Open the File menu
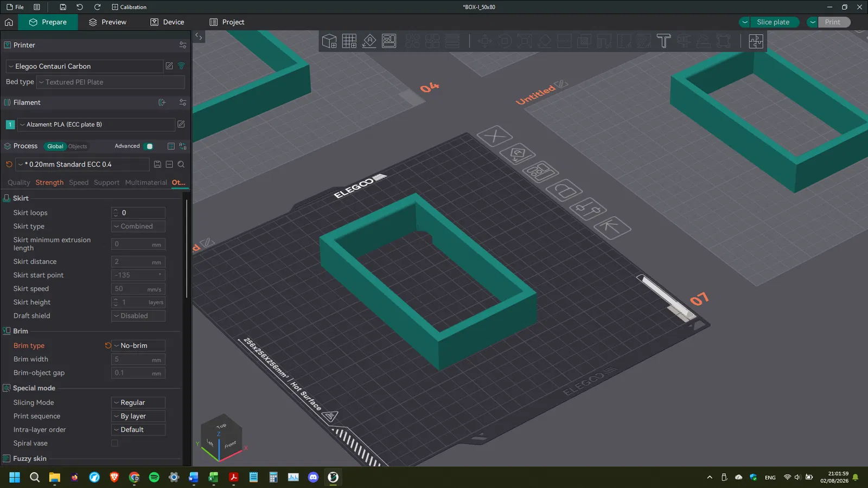Image resolution: width=868 pixels, height=488 pixels. [15, 7]
